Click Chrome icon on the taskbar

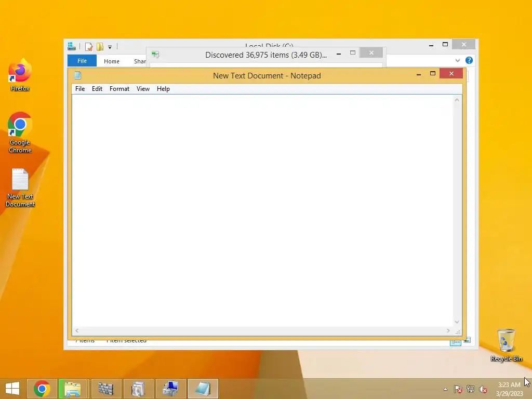[42, 389]
